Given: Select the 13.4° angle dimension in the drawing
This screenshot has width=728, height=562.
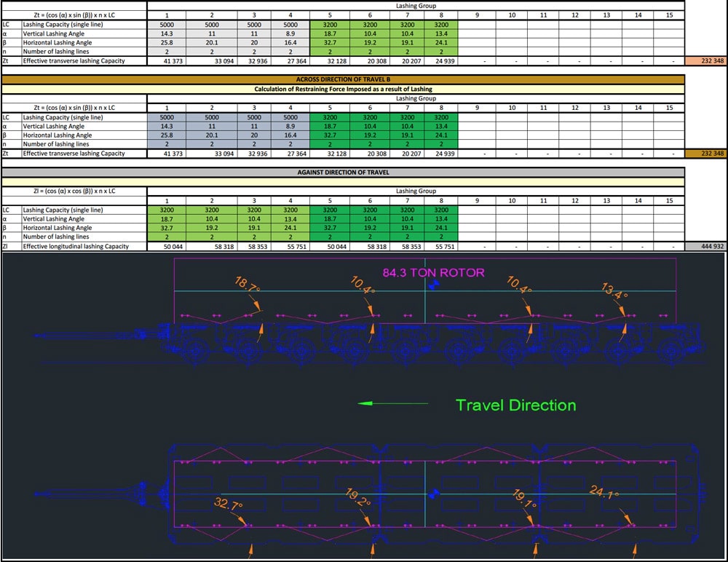Looking at the screenshot, I should point(614,290).
